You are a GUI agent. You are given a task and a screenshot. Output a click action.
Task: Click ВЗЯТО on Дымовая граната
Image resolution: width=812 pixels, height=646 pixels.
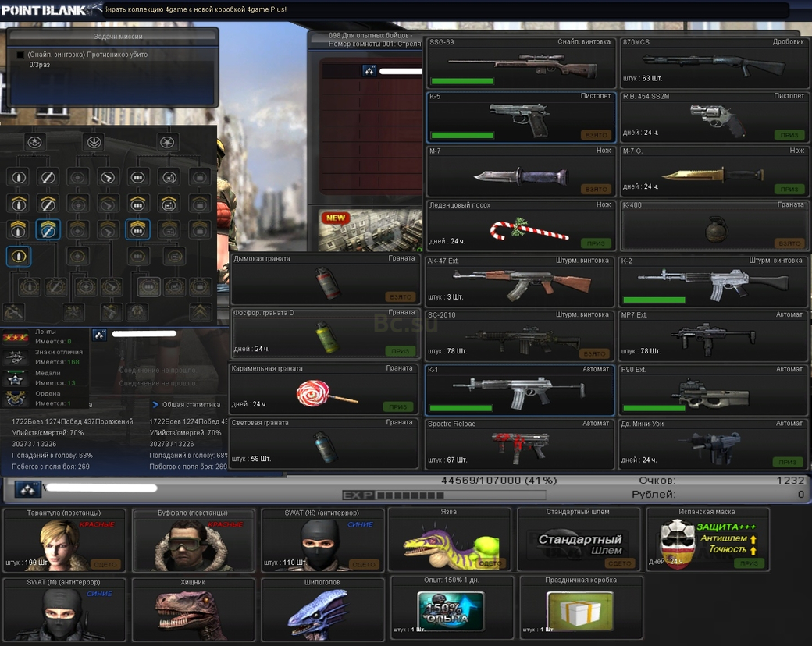pyautogui.click(x=401, y=297)
